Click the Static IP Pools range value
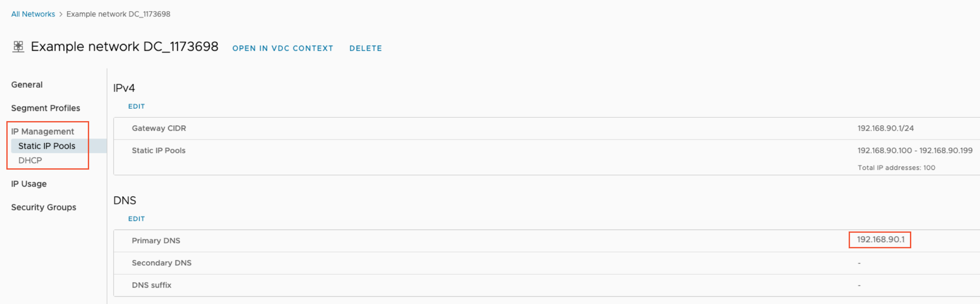The height and width of the screenshot is (304, 980). 915,151
